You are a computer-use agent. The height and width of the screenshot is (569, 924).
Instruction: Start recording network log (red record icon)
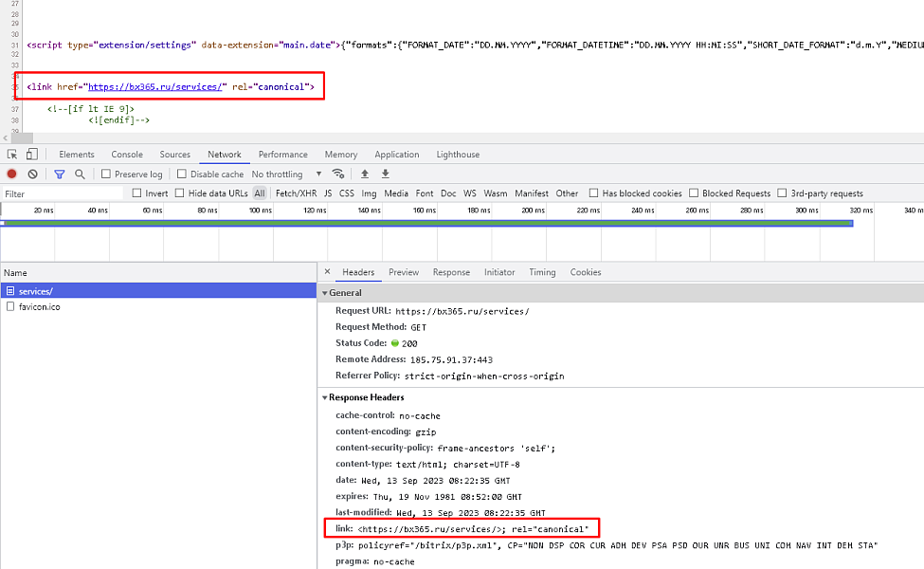(x=10, y=174)
